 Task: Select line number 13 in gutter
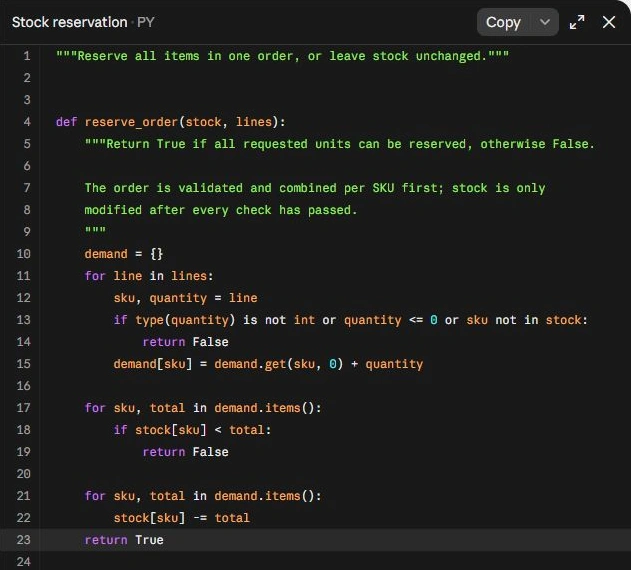pos(23,320)
